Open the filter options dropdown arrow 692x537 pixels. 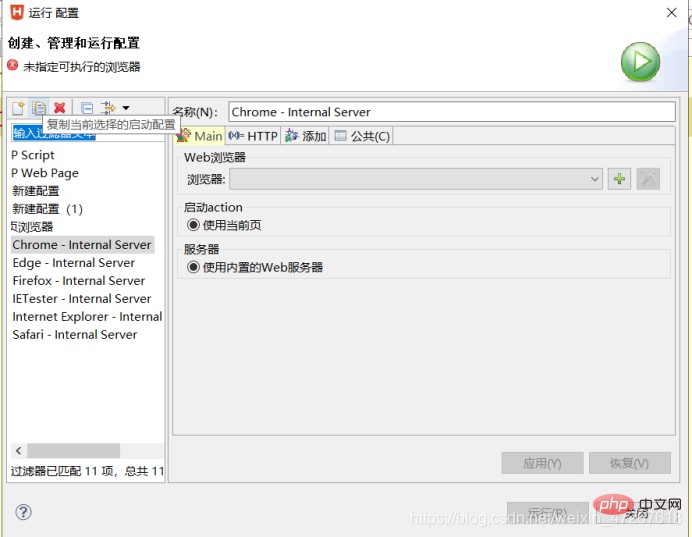point(126,108)
